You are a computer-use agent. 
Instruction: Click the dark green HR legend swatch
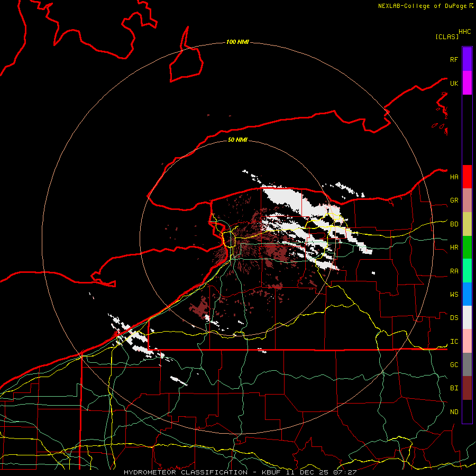tap(467, 248)
